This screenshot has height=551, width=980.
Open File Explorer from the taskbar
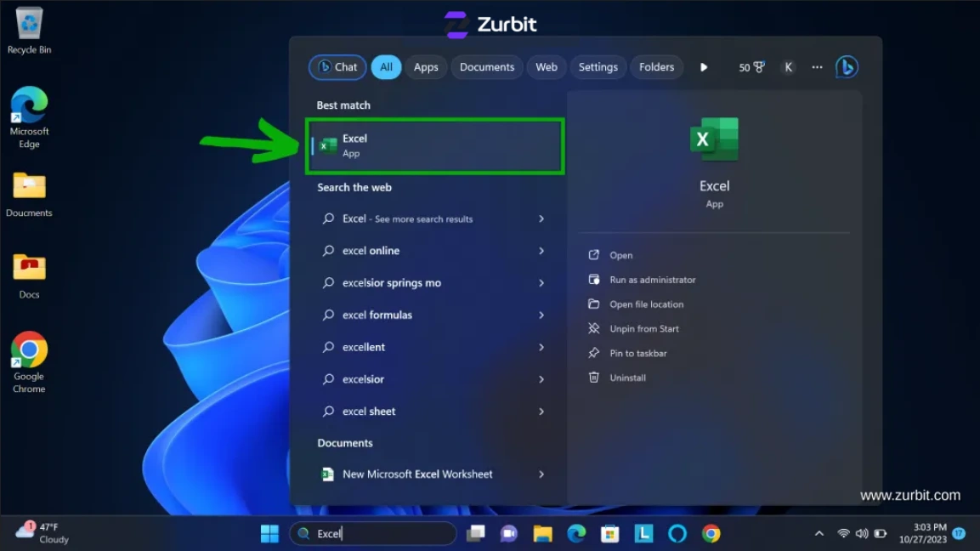[542, 533]
